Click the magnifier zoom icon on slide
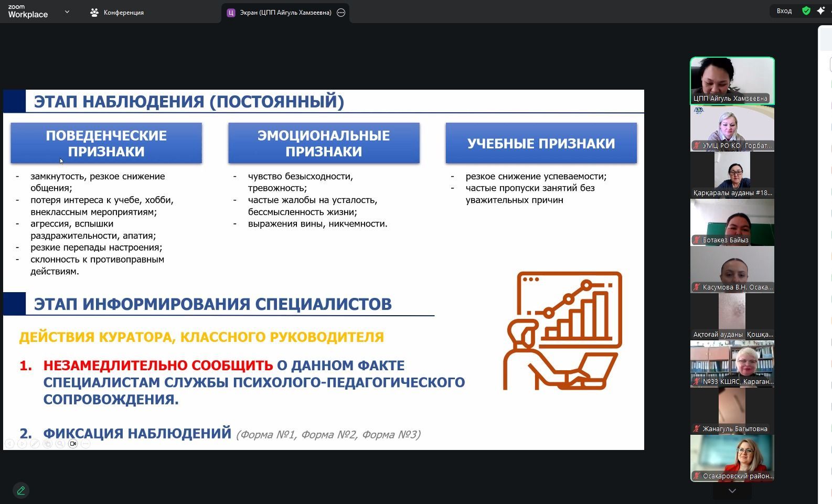 (x=60, y=444)
